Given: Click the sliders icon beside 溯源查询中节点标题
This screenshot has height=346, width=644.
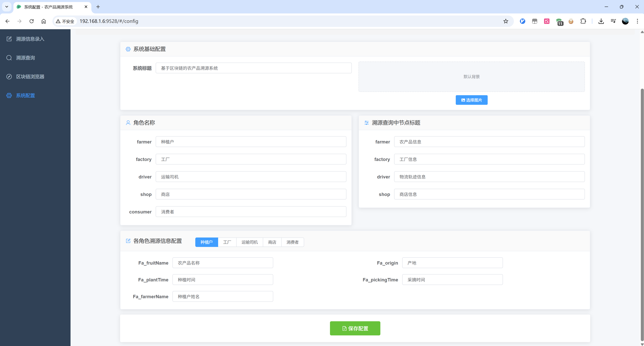Looking at the screenshot, I should (366, 123).
